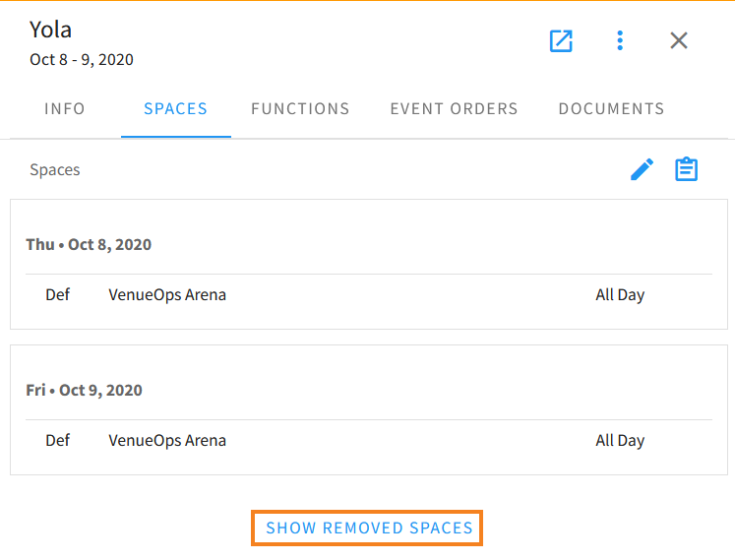
Task: Click the Fri Oct 9, 2020 date header
Action: pos(84,390)
